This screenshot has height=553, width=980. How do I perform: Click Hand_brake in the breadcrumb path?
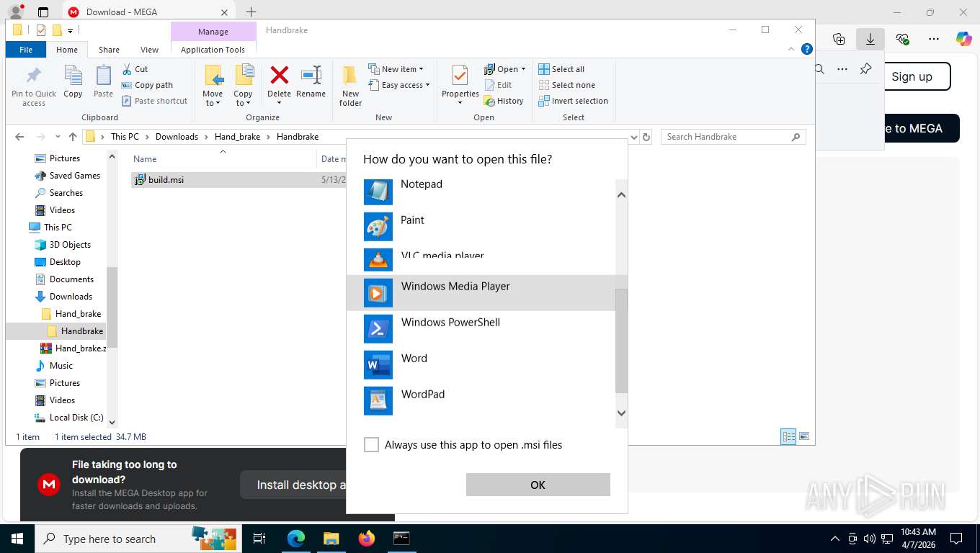click(237, 137)
